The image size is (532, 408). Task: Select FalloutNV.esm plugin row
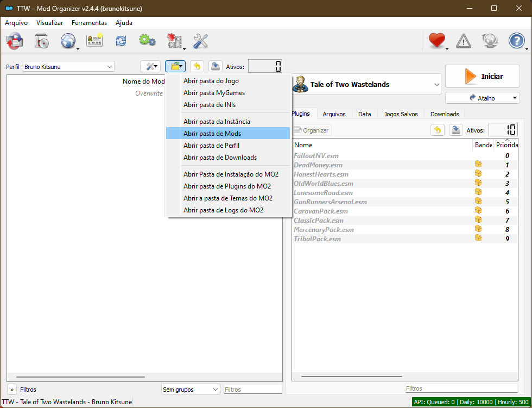tap(405, 156)
